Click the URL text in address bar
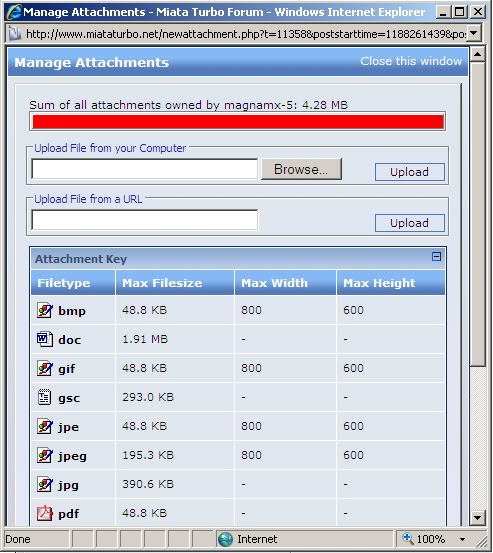The height and width of the screenshot is (553, 493). 246,34
